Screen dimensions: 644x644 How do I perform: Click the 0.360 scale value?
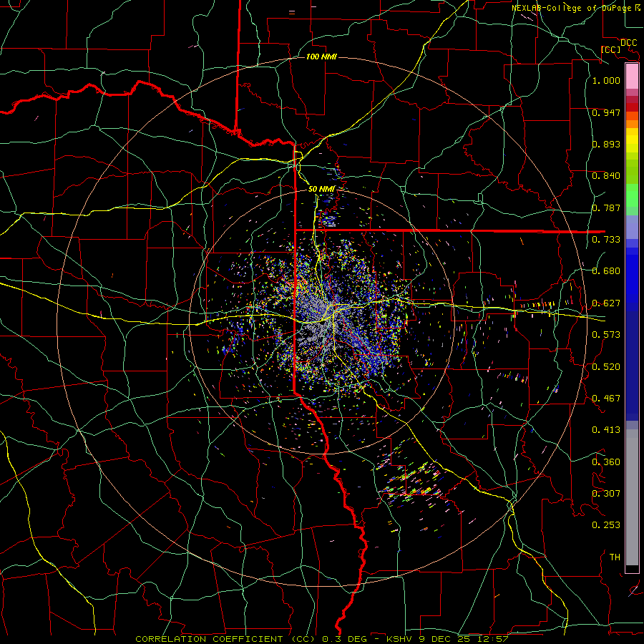pos(606,462)
